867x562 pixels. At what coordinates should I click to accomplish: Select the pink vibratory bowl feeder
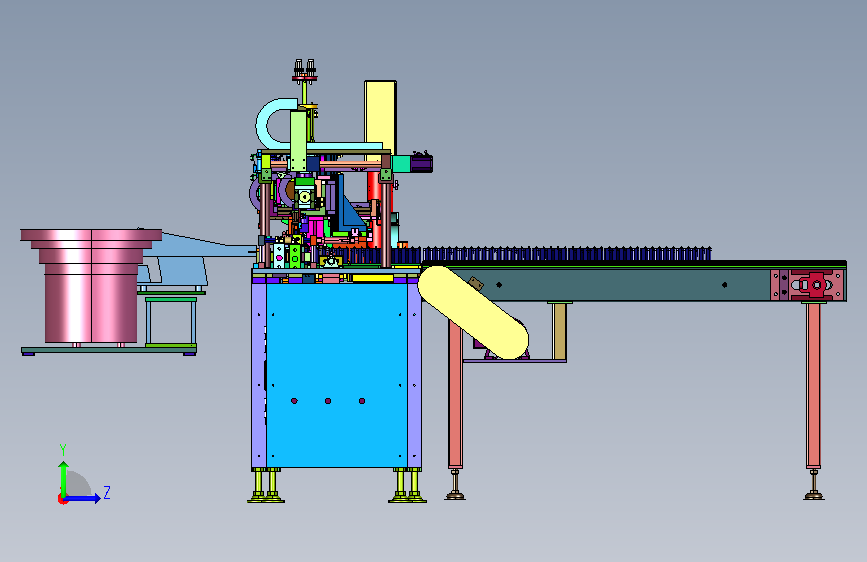[91, 285]
